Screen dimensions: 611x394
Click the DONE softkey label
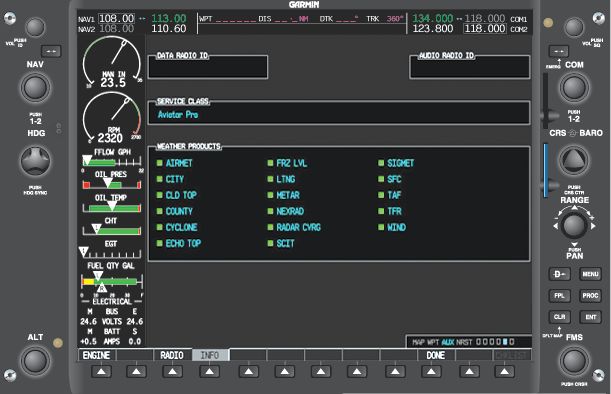436,355
